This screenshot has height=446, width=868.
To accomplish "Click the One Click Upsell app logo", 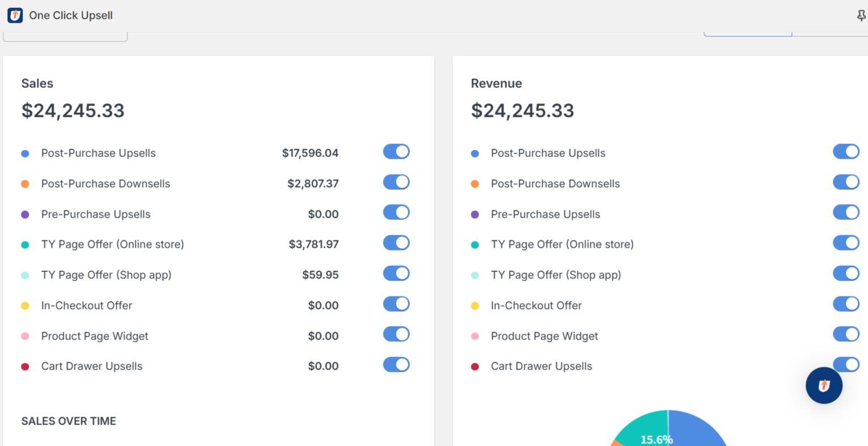I will pyautogui.click(x=15, y=15).
